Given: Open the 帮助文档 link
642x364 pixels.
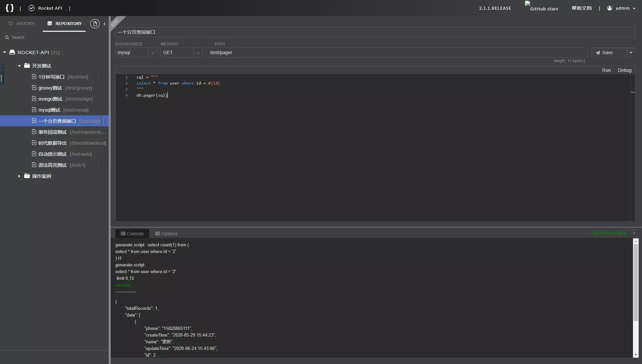Looking at the screenshot, I should (581, 8).
